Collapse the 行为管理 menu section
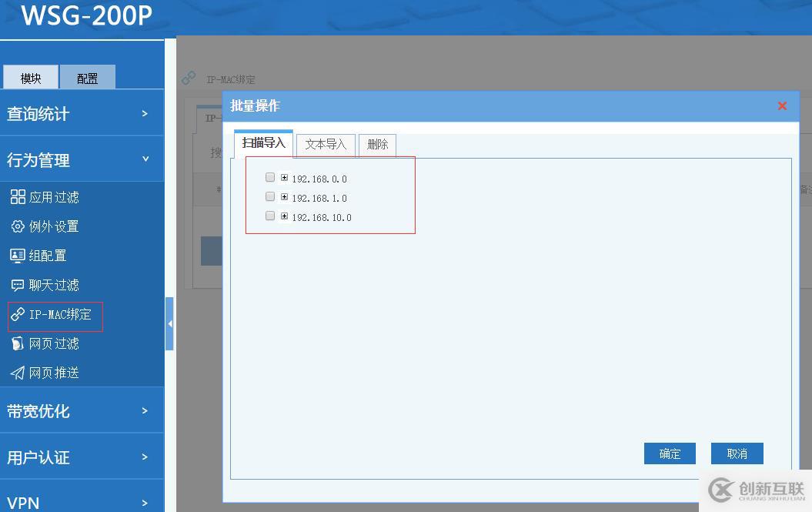Viewport: 812px width, 512px height. click(82, 159)
